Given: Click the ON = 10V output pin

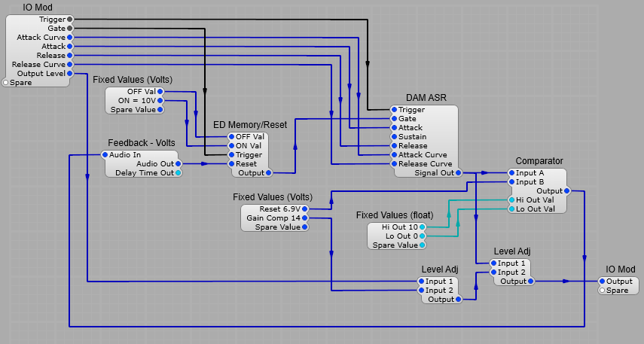Looking at the screenshot, I should [x=160, y=100].
